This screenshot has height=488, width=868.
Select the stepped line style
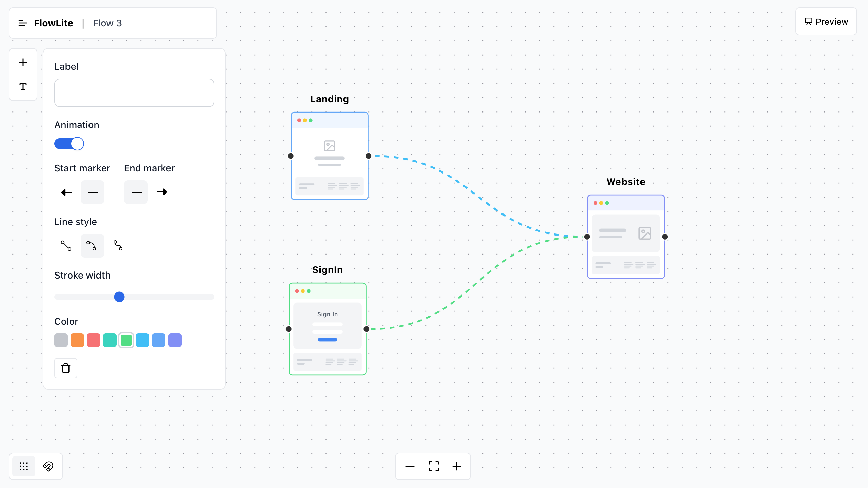pyautogui.click(x=118, y=245)
